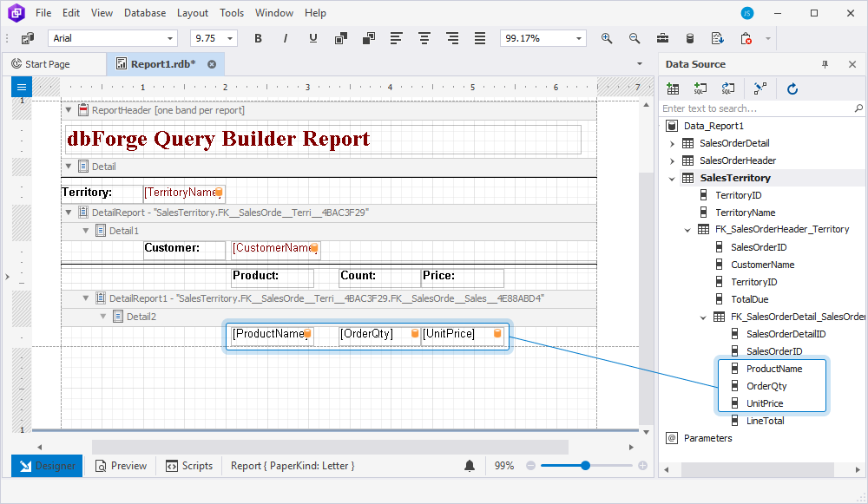This screenshot has height=504, width=868.
Task: Collapse the SalesTerritory table node
Action: pos(672,178)
